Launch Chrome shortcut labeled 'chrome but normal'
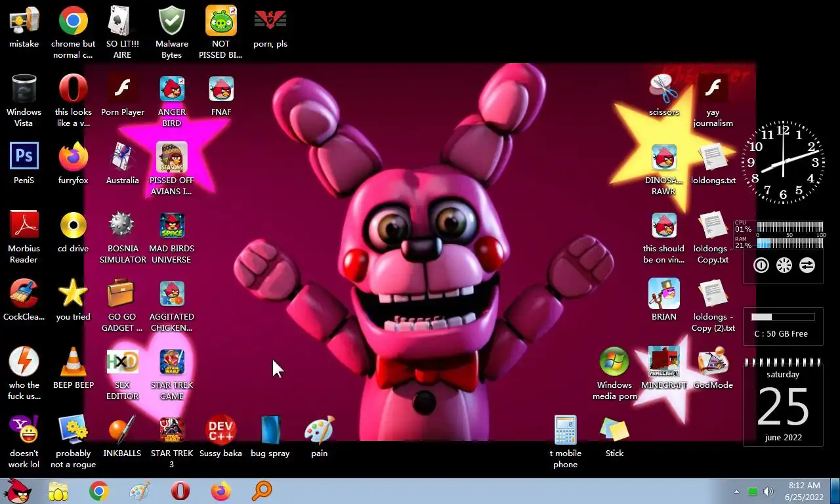The height and width of the screenshot is (504, 840). pos(73,21)
